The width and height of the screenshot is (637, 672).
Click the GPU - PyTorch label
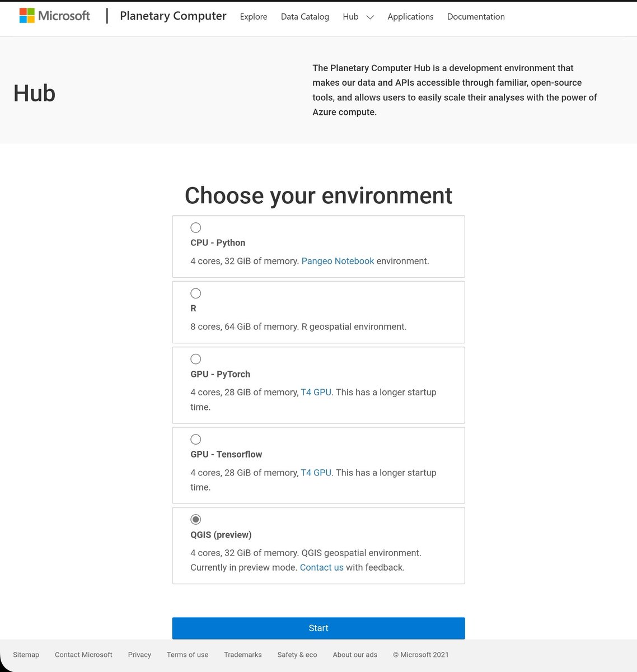point(220,374)
